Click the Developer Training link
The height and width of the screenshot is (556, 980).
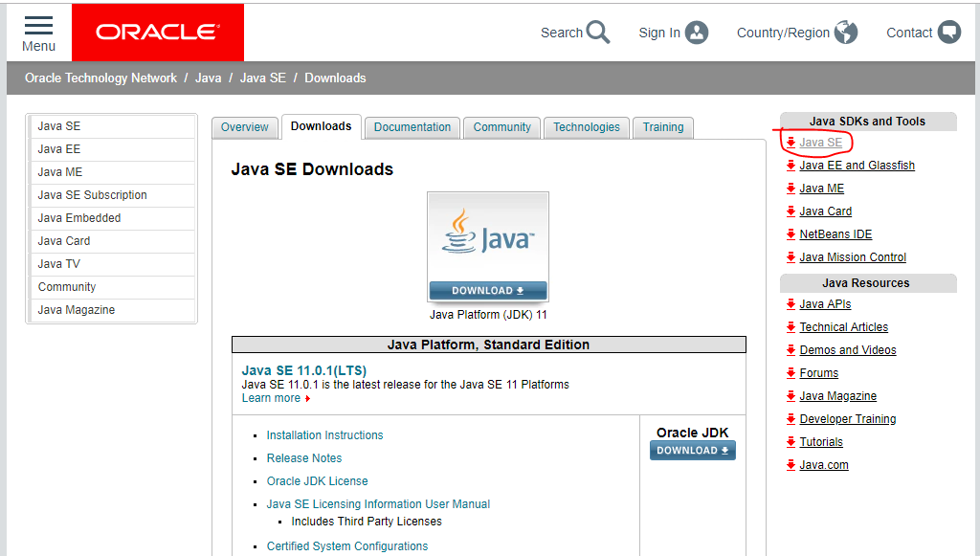(848, 419)
